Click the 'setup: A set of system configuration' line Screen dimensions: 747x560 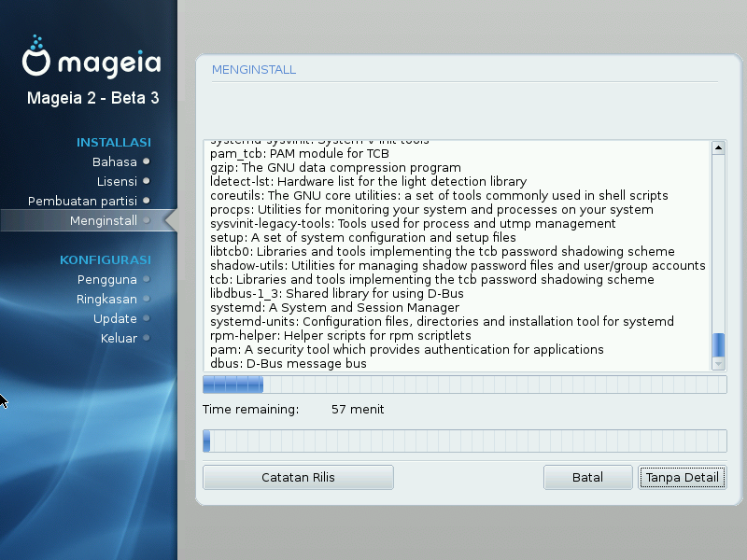click(363, 238)
